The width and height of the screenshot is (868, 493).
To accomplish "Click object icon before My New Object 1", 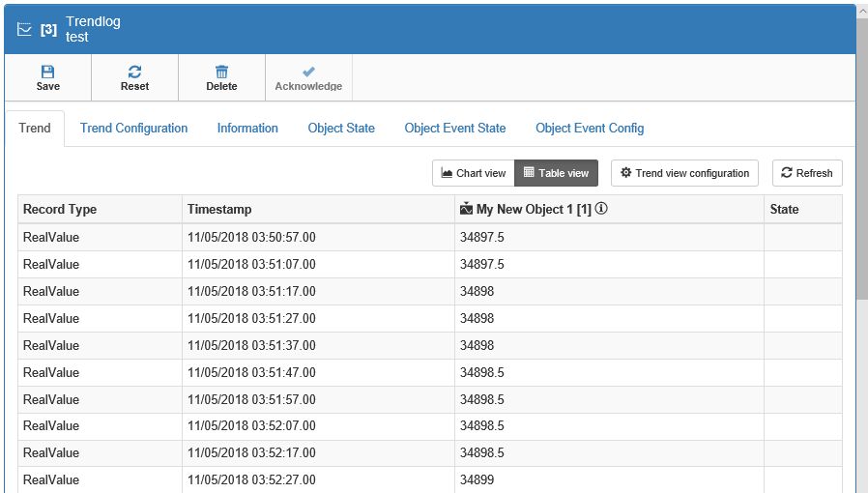I will pos(467,209).
